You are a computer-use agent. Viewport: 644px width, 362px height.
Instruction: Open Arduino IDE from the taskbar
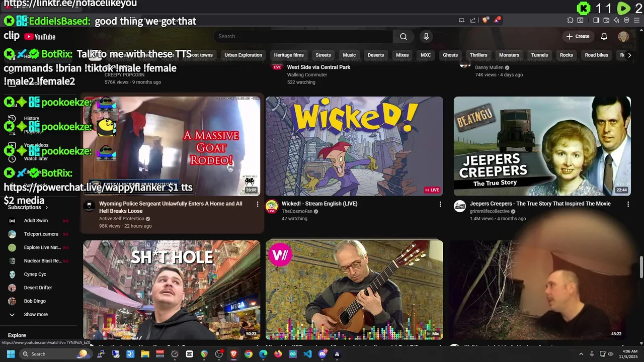[x=293, y=354]
